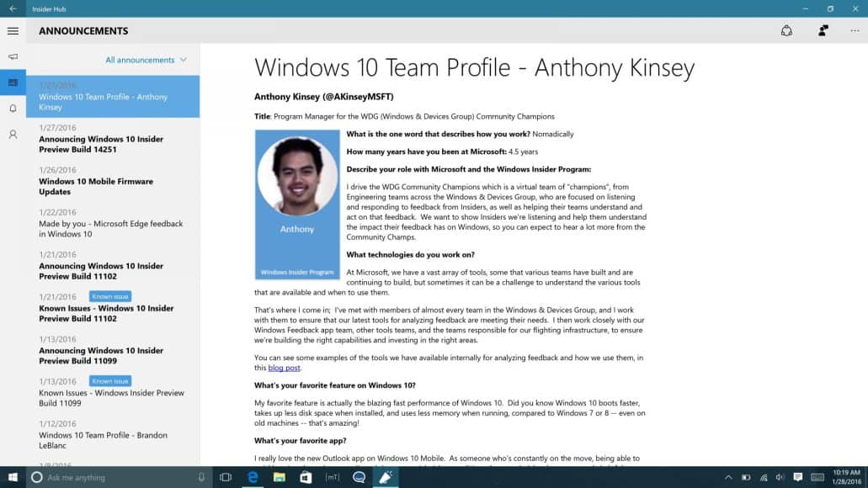Open the [mT] app on the taskbar
The height and width of the screenshot is (488, 868).
[x=333, y=477]
